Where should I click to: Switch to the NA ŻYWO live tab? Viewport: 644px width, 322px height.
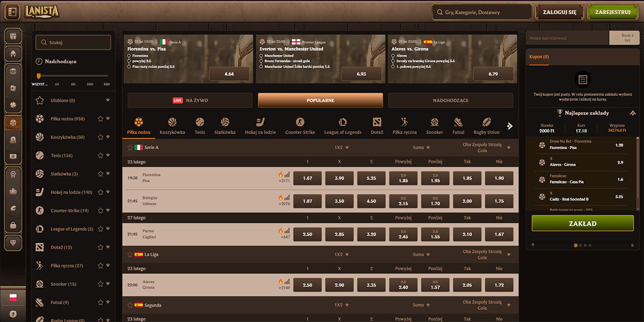[190, 100]
